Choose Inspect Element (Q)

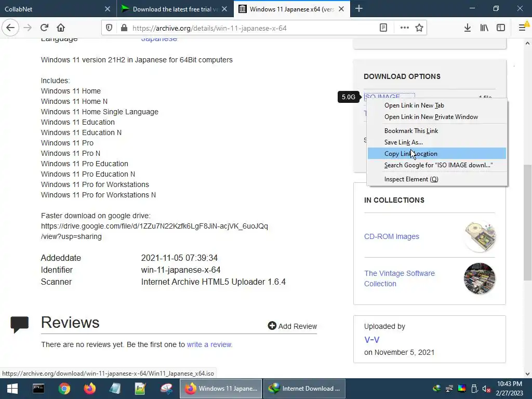pyautogui.click(x=437, y=179)
